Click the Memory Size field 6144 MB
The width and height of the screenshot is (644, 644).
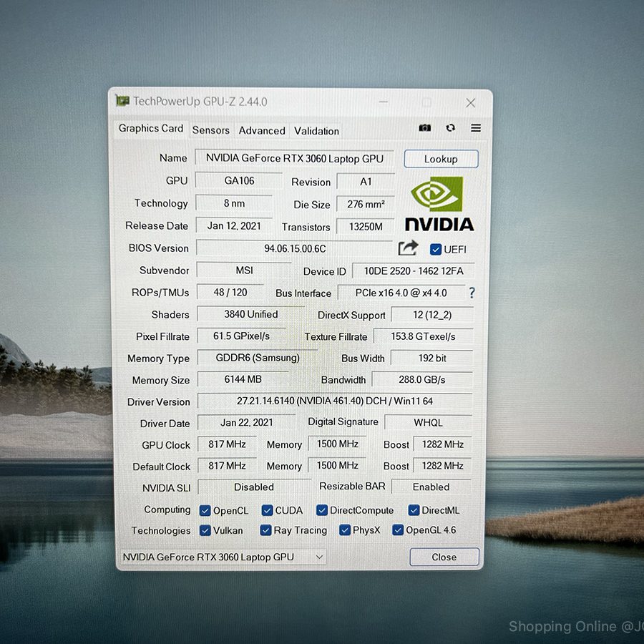pyautogui.click(x=243, y=379)
